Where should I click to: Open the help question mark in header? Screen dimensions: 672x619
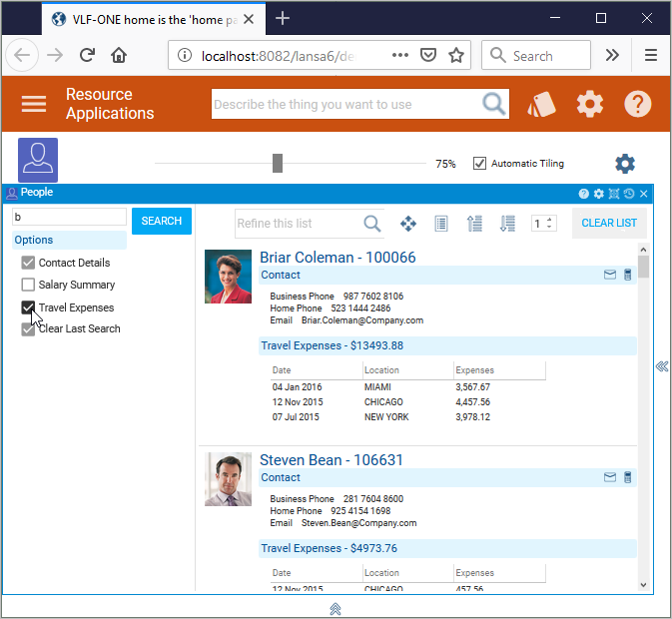tap(638, 104)
